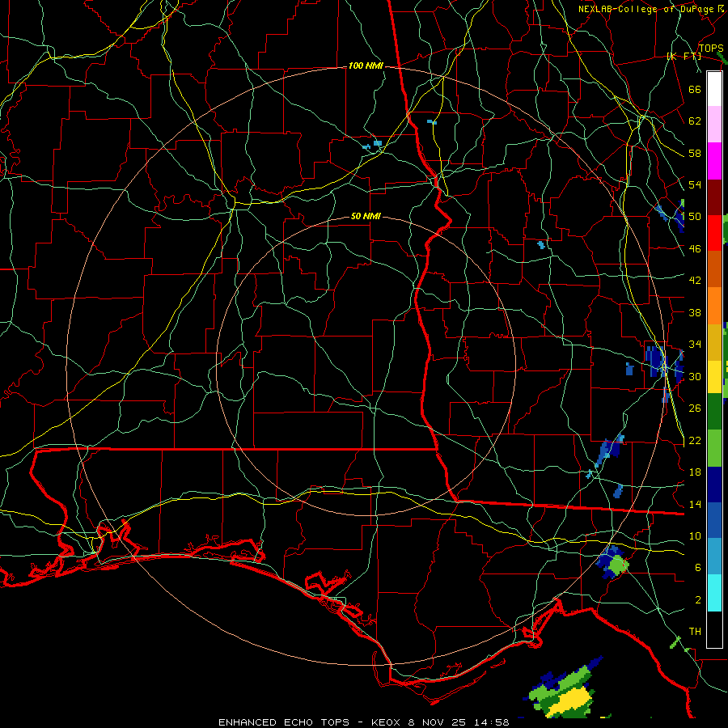The image size is (728, 728).
Task: Click the "KEOX" radar site identifier
Action: (387, 722)
